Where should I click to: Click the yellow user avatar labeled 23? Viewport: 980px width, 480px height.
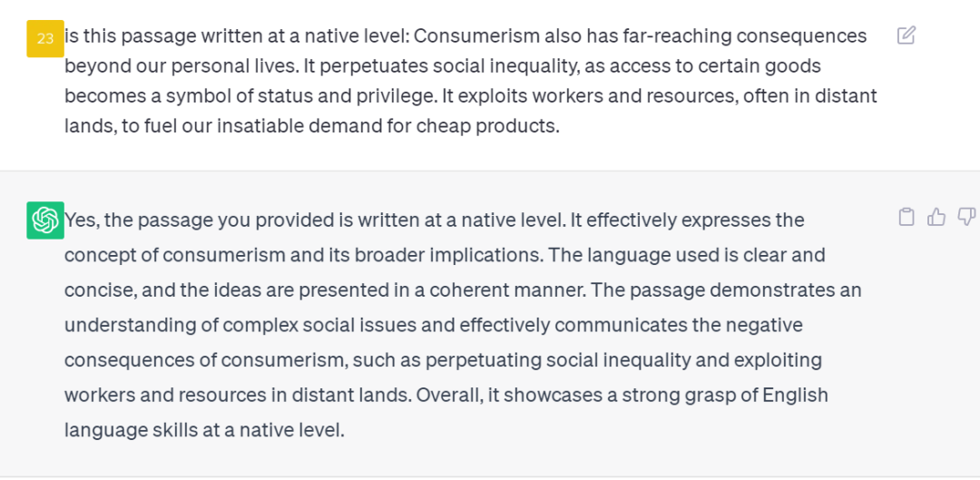click(45, 39)
